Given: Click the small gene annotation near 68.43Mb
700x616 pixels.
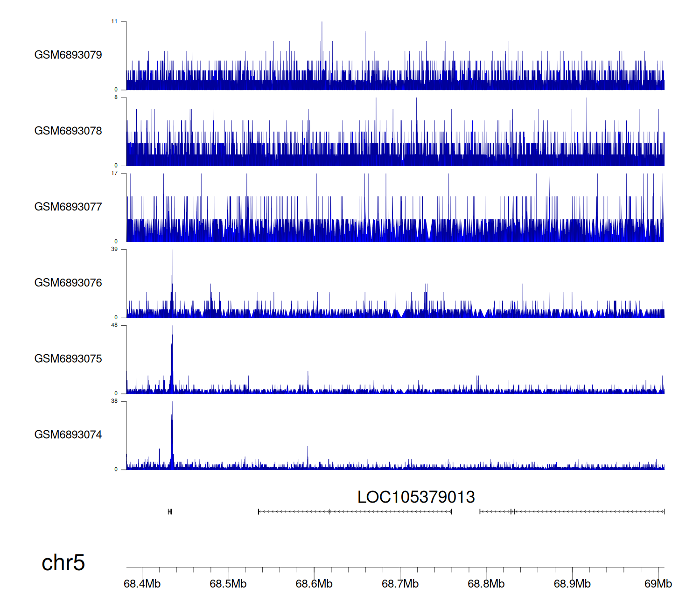Looking at the screenshot, I should point(170,512).
